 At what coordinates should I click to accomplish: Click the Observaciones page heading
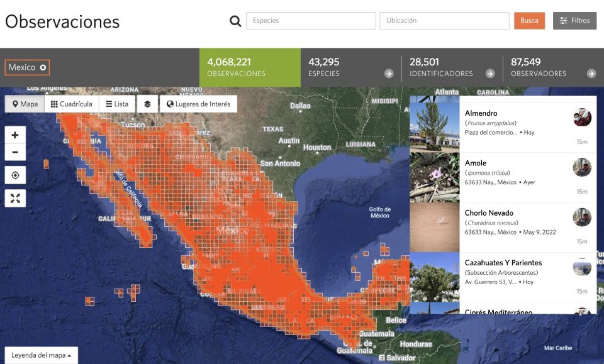point(62,21)
